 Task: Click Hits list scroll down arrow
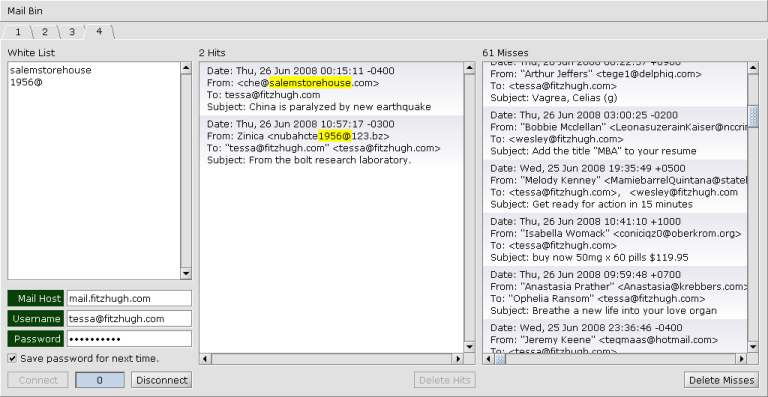469,347
